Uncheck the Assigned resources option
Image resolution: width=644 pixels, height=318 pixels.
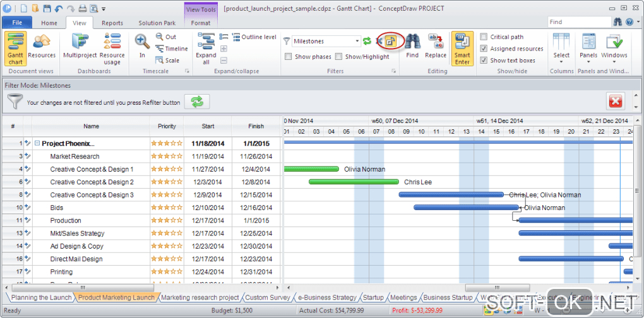click(x=484, y=49)
